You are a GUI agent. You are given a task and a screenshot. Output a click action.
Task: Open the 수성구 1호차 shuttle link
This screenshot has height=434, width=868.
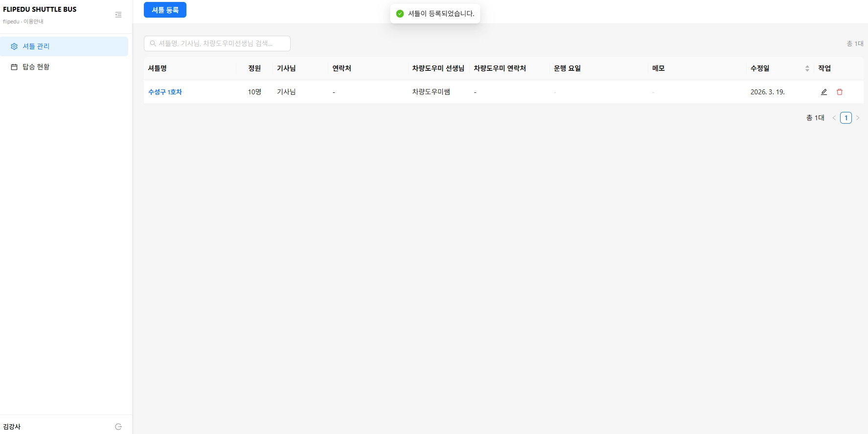coord(165,92)
